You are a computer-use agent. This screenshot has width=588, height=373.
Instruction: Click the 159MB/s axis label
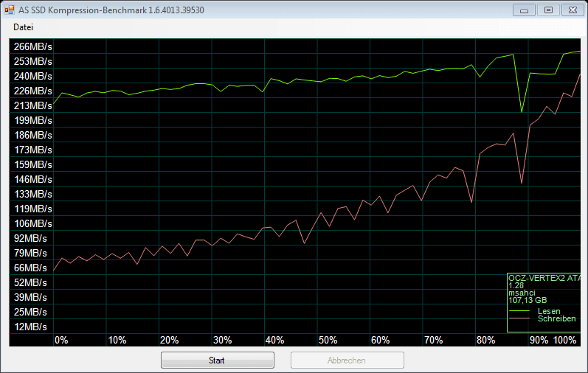pyautogui.click(x=33, y=164)
